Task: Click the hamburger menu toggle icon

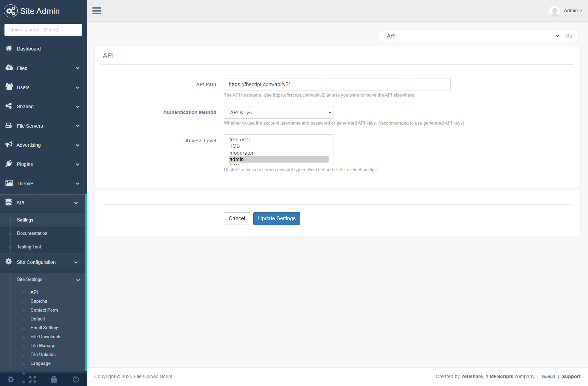Action: [x=97, y=11]
